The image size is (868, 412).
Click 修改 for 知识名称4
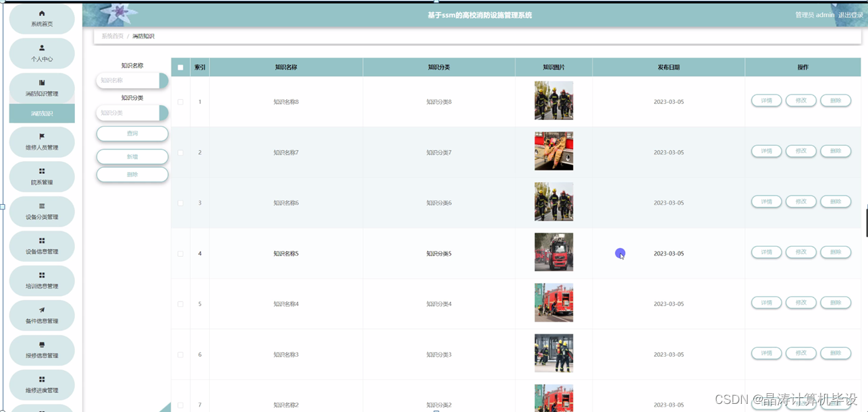click(x=801, y=303)
